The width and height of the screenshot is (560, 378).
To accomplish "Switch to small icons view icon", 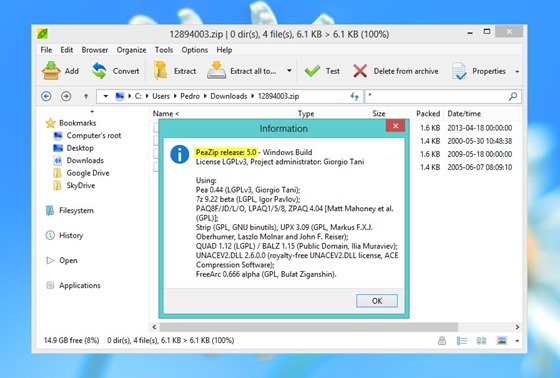I will pos(481,340).
